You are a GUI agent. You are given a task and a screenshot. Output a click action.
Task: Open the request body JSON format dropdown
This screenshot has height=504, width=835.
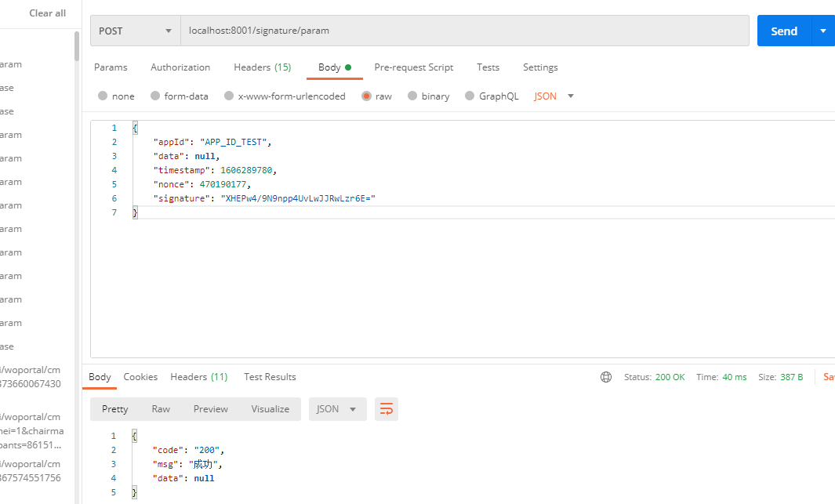554,96
